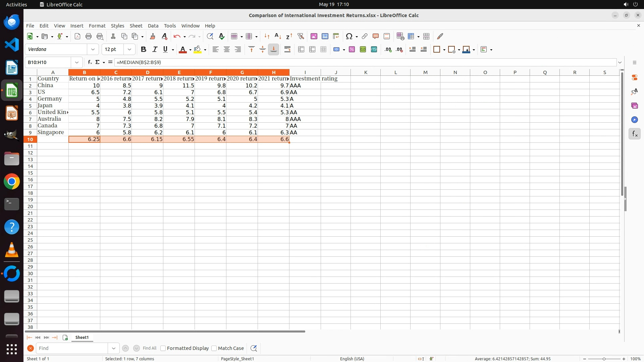Screen dimensions: 644x362
Task: Expand the Verdana font name dropdown
Action: pos(93,50)
